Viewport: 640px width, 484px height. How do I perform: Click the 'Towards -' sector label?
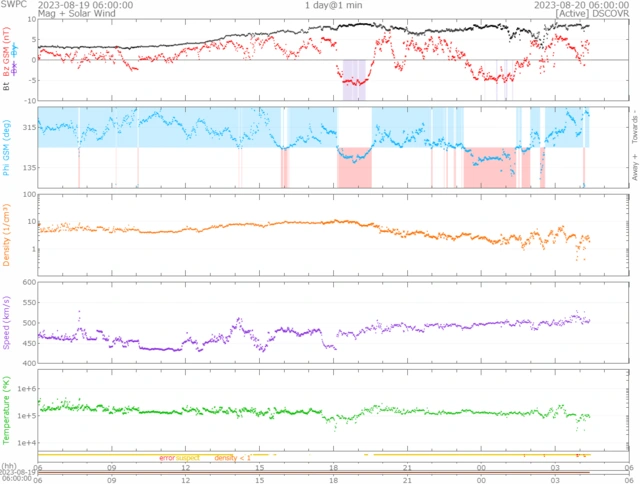point(635,126)
